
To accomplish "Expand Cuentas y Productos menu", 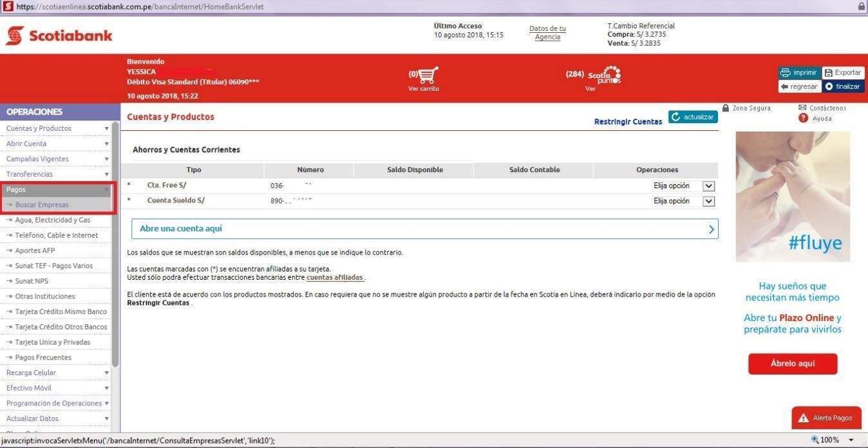I will (x=57, y=128).
